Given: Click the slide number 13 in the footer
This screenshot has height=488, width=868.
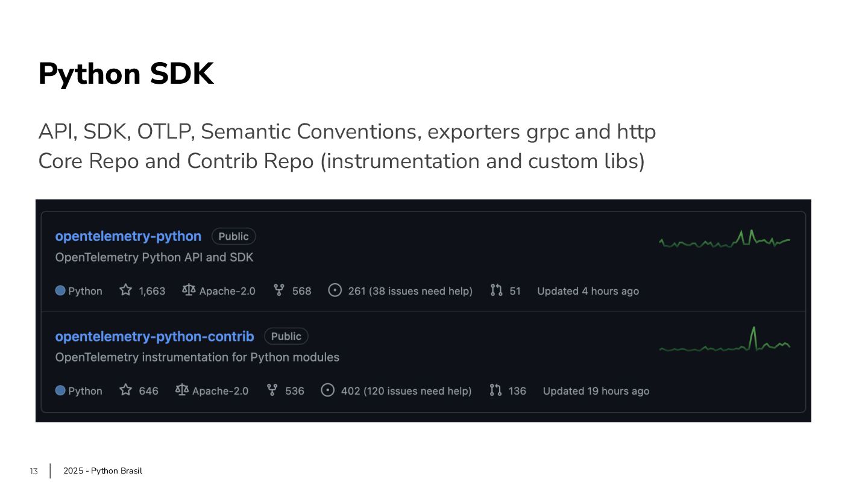Looking at the screenshot, I should click(x=34, y=471).
